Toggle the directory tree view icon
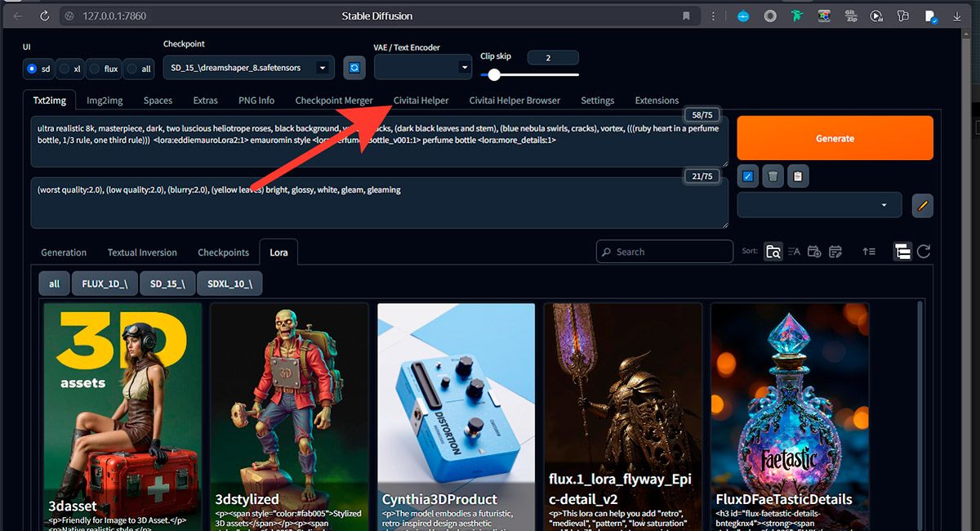This screenshot has height=531, width=980. point(902,252)
